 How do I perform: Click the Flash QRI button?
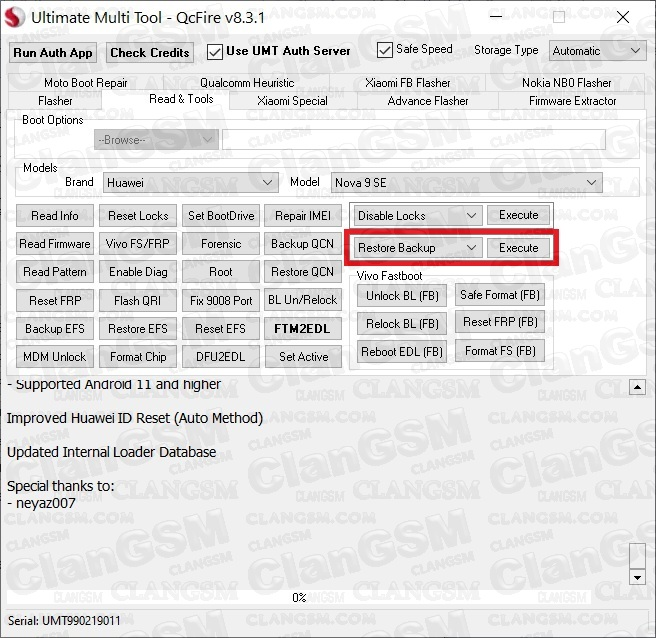point(138,301)
